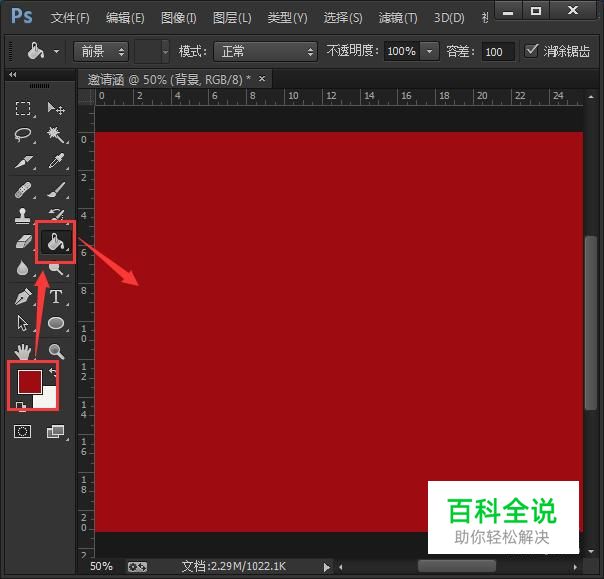This screenshot has width=604, height=579.
Task: Select the Horizontal Type tool
Action: pos(56,297)
